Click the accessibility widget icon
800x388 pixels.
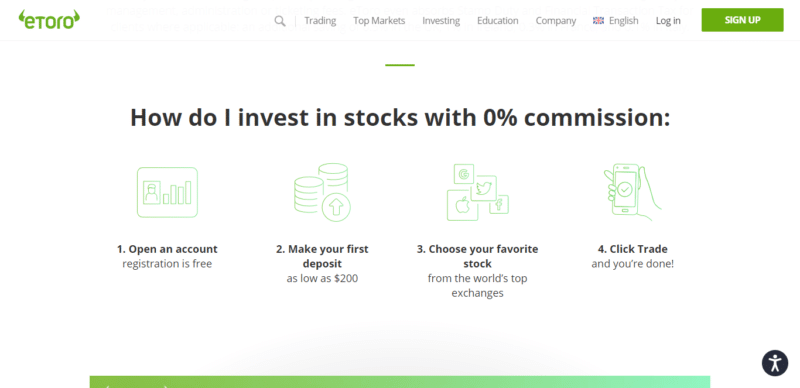775,363
